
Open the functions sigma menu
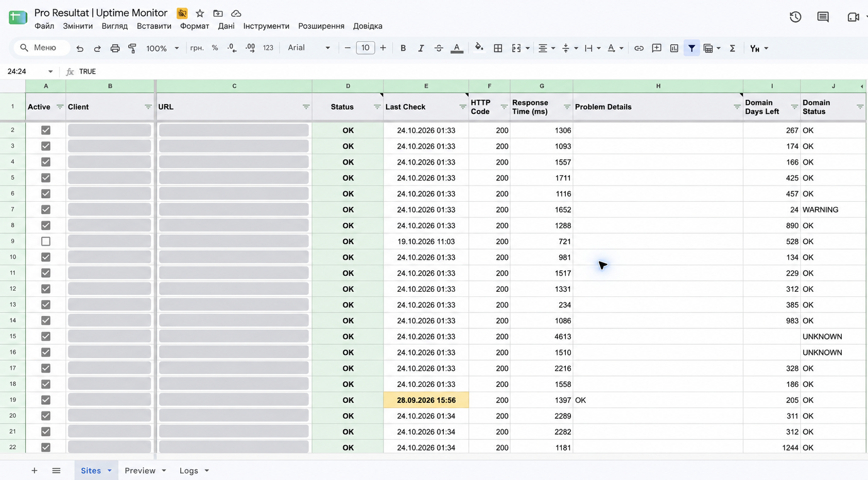point(732,48)
